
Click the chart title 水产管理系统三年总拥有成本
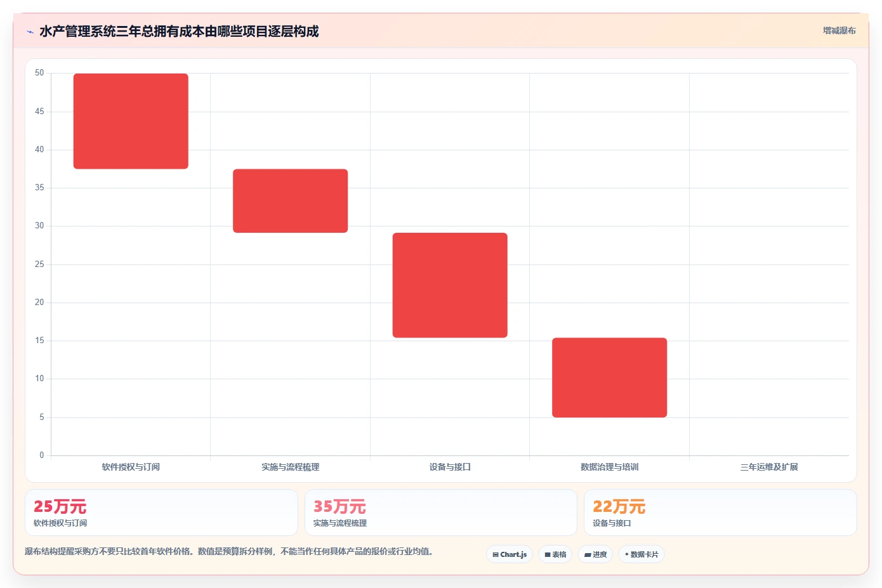coord(179,31)
